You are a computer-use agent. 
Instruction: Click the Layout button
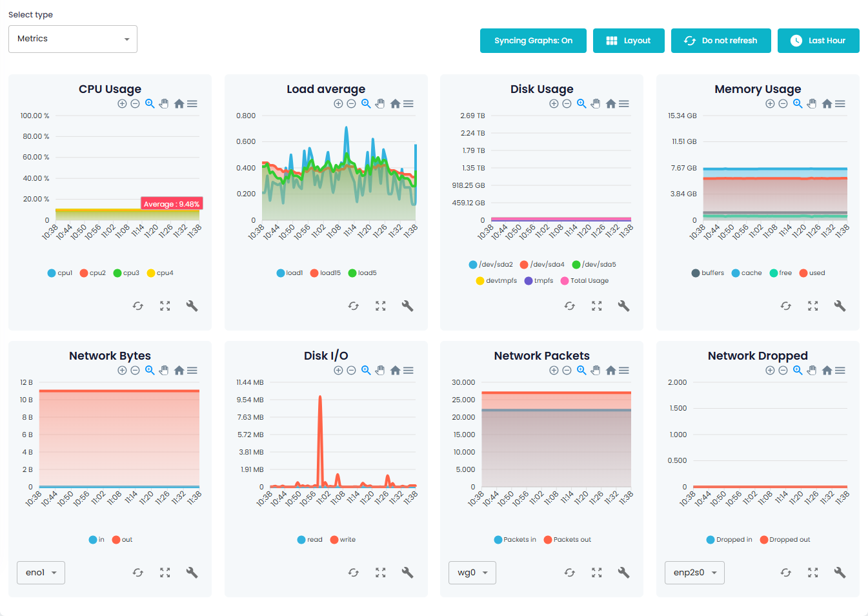(629, 41)
